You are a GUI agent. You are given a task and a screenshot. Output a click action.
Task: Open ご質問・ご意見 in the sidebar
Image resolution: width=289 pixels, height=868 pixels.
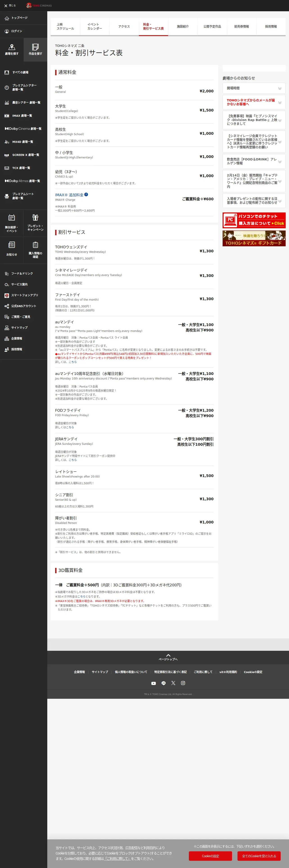point(24,317)
